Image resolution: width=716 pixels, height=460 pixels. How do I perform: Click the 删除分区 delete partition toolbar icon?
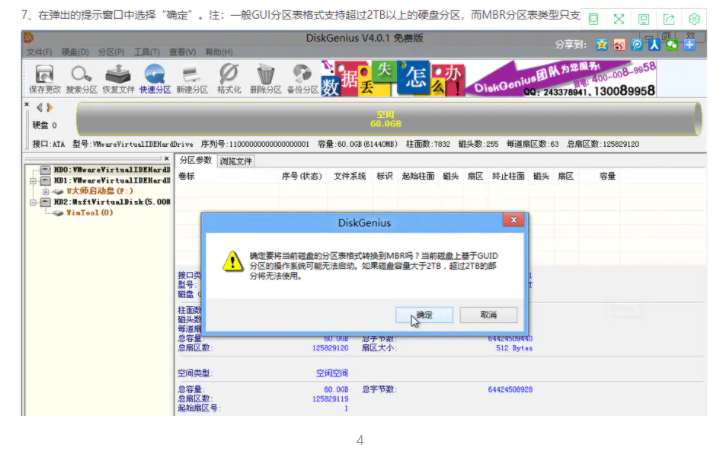click(265, 79)
